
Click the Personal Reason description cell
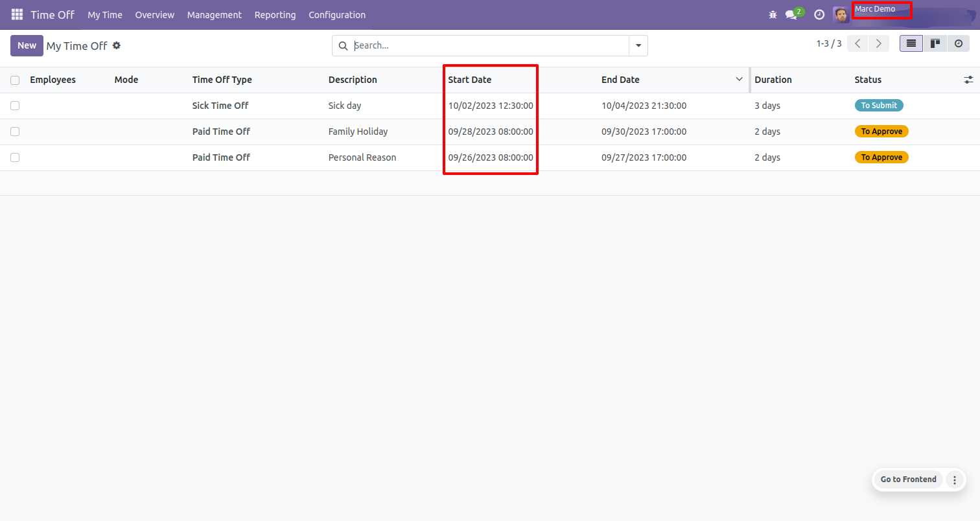(x=362, y=157)
